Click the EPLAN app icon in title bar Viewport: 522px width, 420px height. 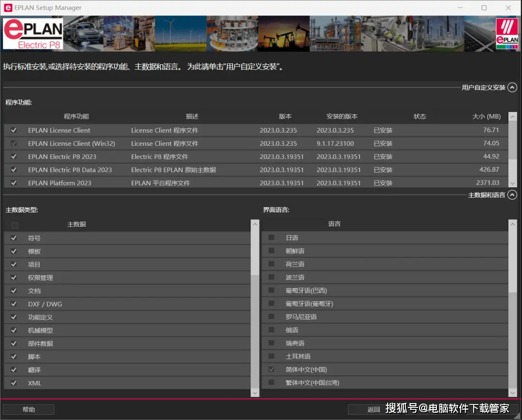coord(8,8)
